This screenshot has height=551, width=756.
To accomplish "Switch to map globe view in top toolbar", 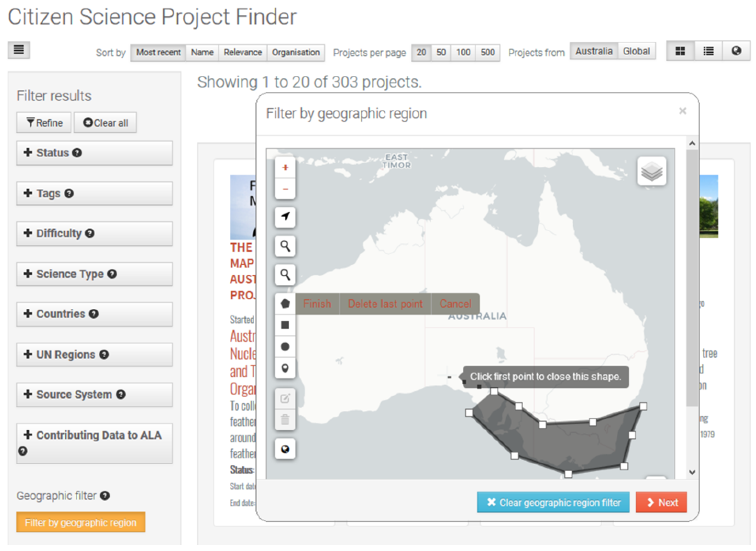I will tap(736, 51).
